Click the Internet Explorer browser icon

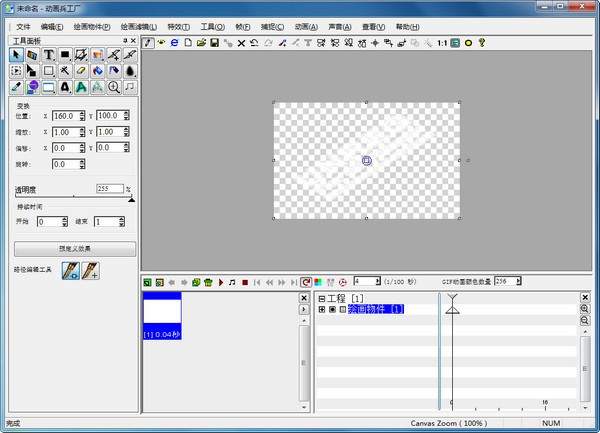[x=174, y=44]
